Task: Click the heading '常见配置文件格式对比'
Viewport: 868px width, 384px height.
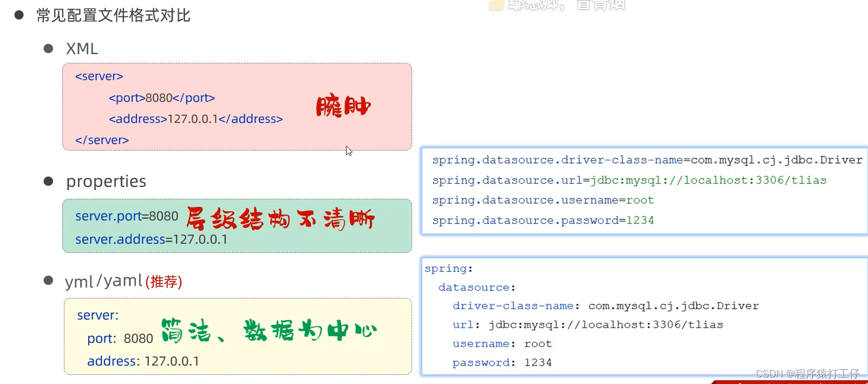Action: coord(113,15)
